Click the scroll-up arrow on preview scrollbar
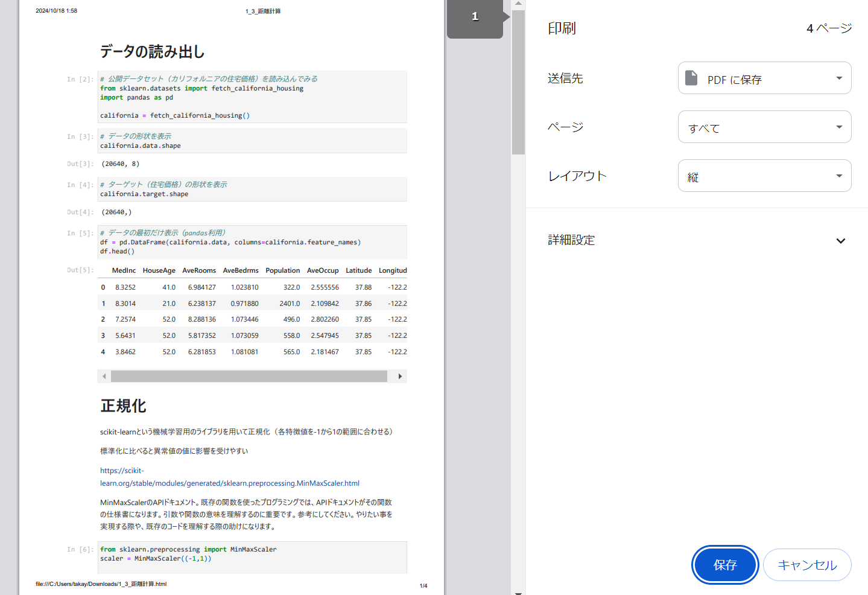This screenshot has height=595, width=868. [518, 5]
